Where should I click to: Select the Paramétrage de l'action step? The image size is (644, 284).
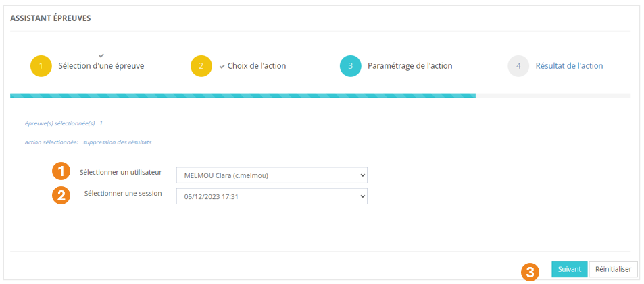(x=410, y=66)
